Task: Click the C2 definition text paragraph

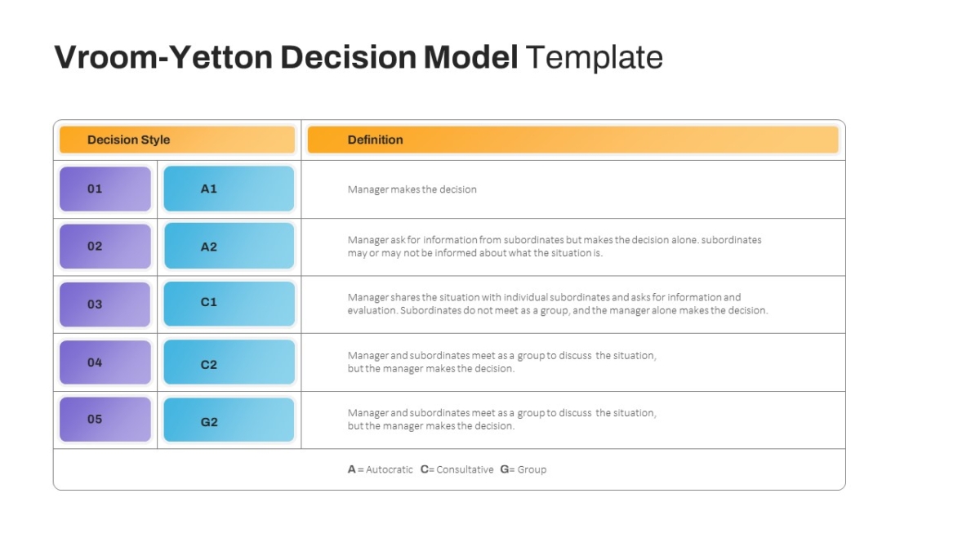Action: (x=502, y=362)
